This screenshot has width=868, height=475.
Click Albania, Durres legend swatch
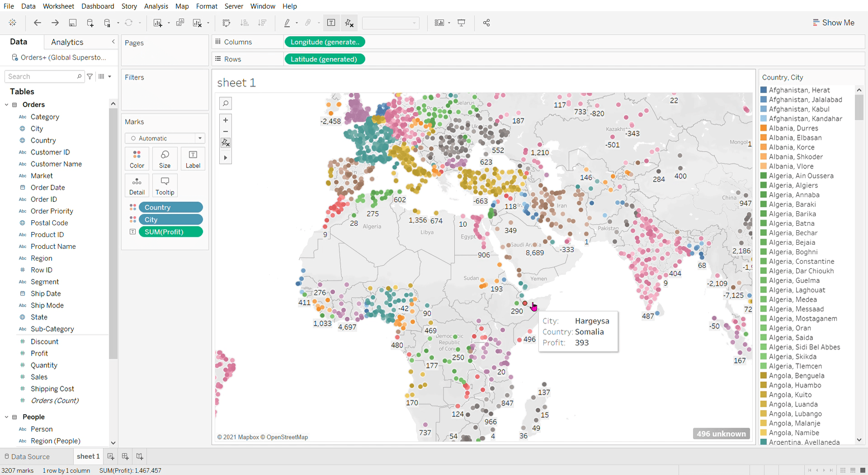764,128
